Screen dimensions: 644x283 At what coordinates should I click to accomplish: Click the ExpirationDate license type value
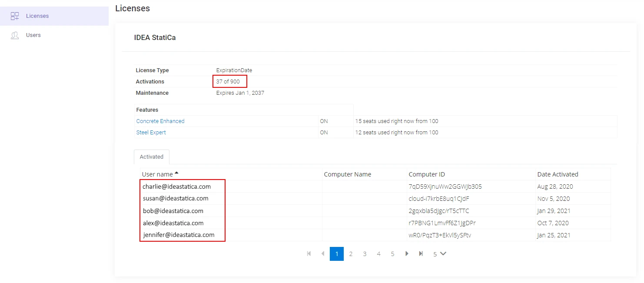click(x=234, y=70)
